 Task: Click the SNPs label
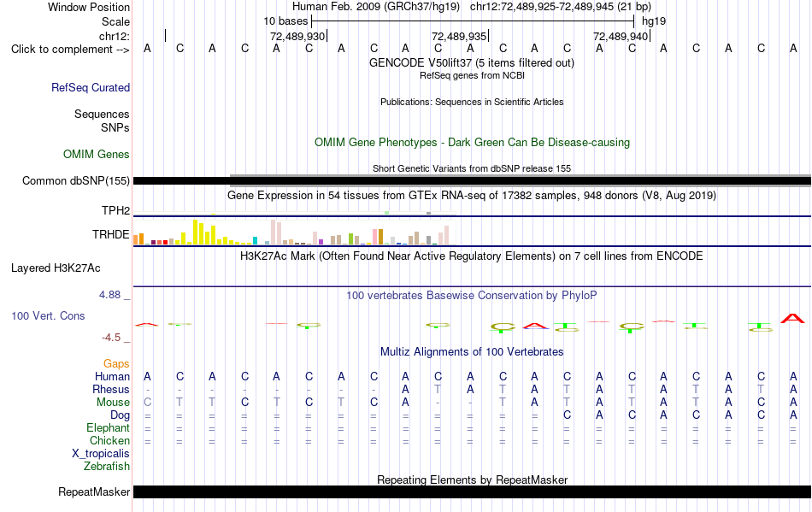(115, 127)
